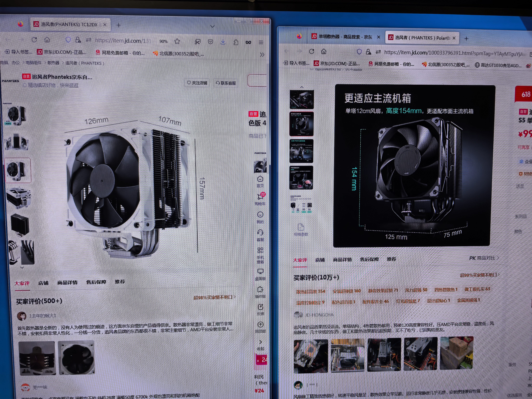Open new tab in left Firefox window
The height and width of the screenshot is (399, 532).
click(119, 25)
